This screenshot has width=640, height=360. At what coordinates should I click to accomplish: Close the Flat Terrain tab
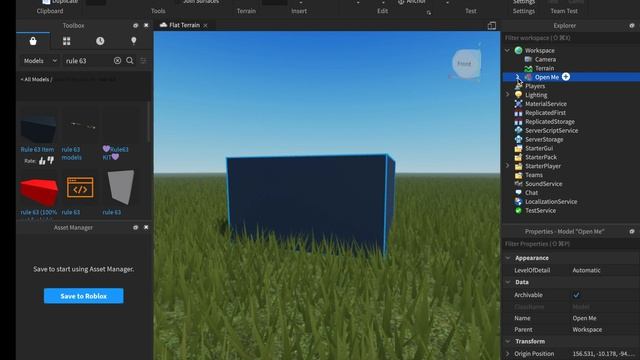pyautogui.click(x=205, y=25)
